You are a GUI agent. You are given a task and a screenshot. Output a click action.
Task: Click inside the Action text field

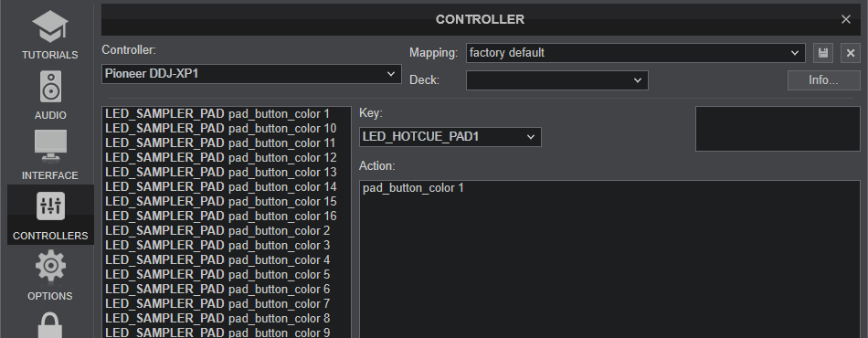pos(609,259)
